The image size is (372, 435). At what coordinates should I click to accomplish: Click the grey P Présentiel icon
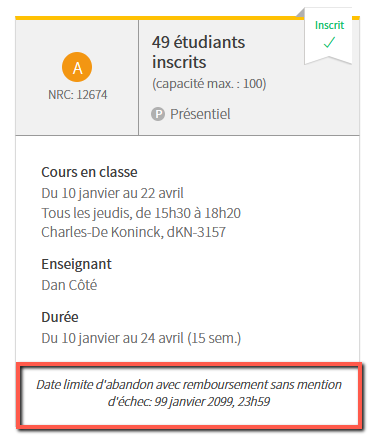[x=158, y=114]
